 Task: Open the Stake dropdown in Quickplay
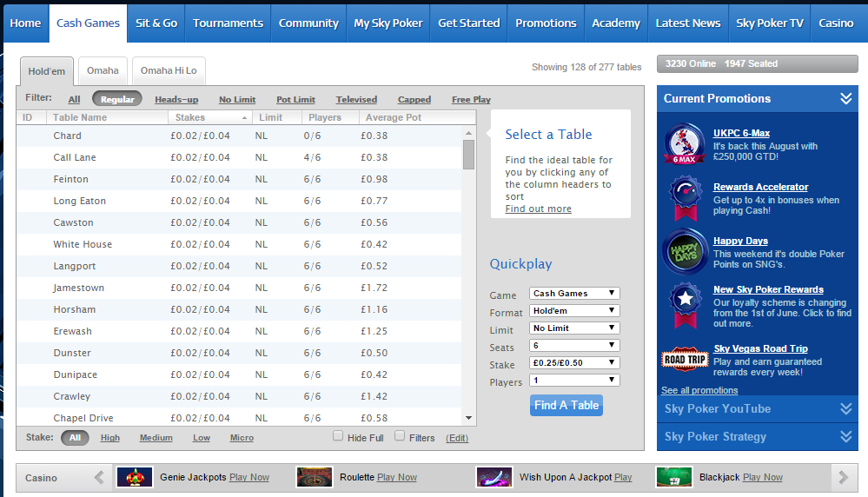coord(574,363)
